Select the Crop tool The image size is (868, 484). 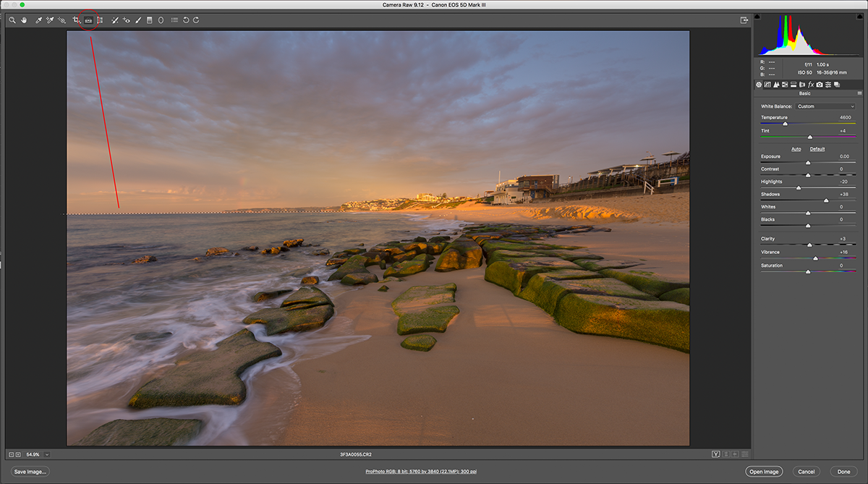click(76, 20)
